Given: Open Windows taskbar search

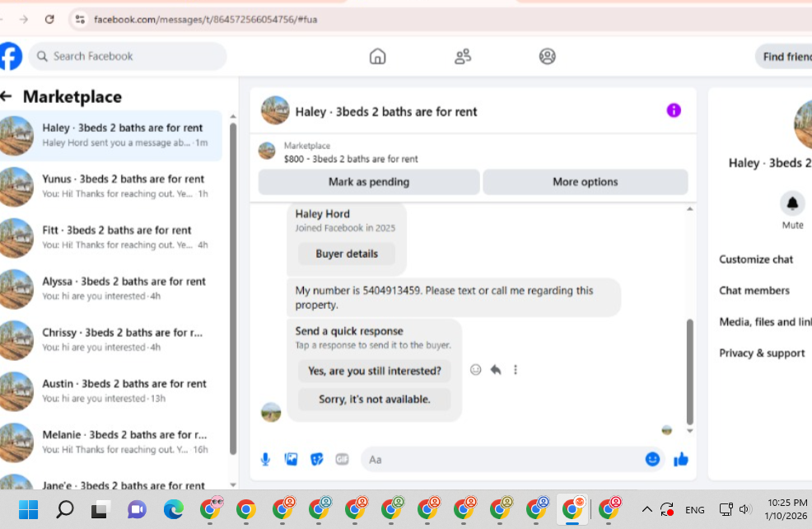Looking at the screenshot, I should coord(65,510).
